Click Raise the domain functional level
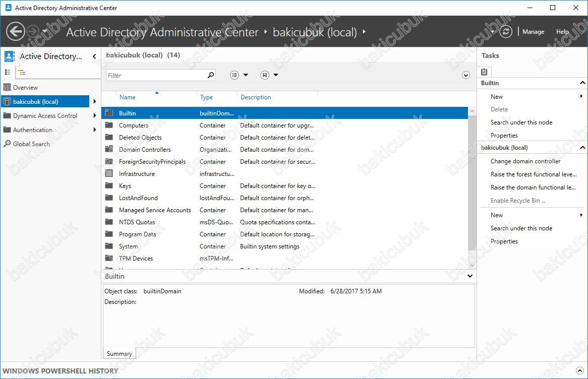 pyautogui.click(x=533, y=187)
